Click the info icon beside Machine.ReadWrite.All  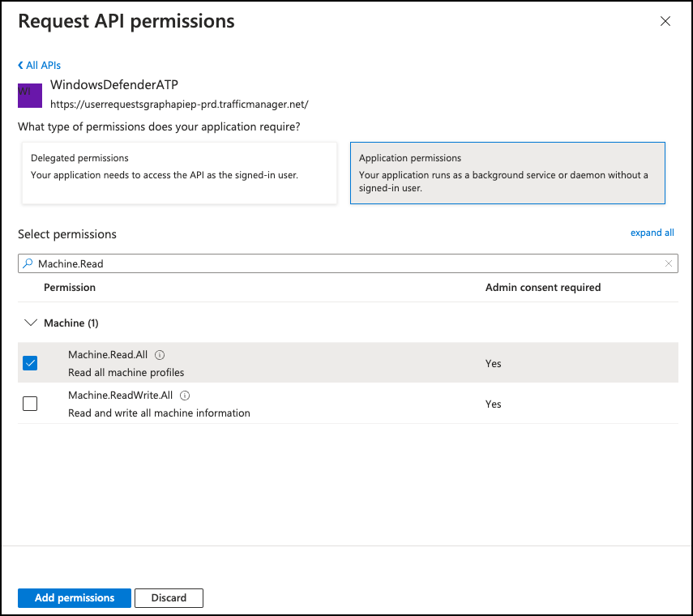click(185, 396)
